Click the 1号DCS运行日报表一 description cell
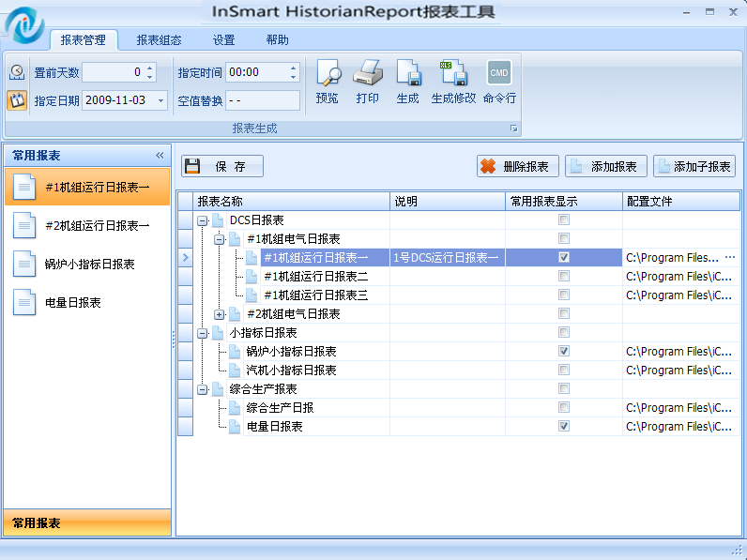747x560 pixels. click(x=448, y=258)
